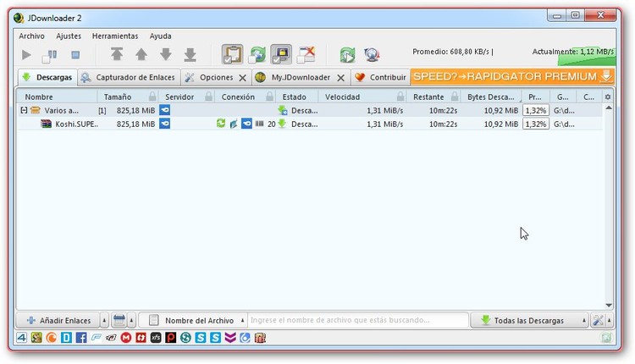The width and height of the screenshot is (635, 364).
Task: Open table column settings gear
Action: pos(607,97)
